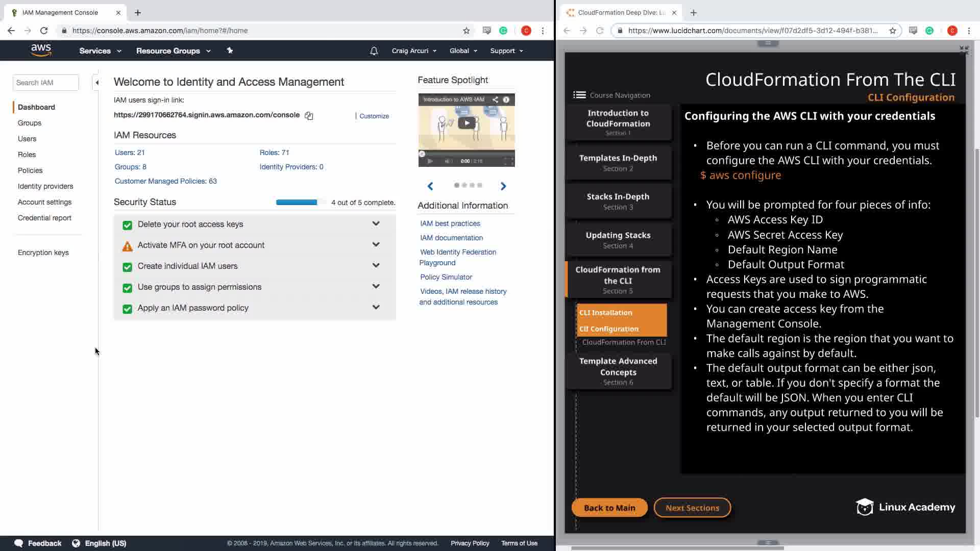
Task: Open Course Navigation hamburger icon
Action: click(579, 95)
